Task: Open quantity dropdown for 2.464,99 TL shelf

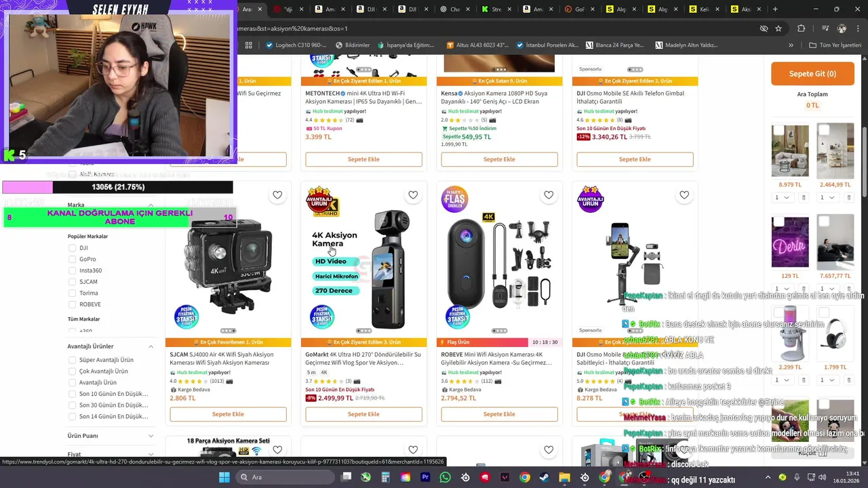Action: (827, 198)
